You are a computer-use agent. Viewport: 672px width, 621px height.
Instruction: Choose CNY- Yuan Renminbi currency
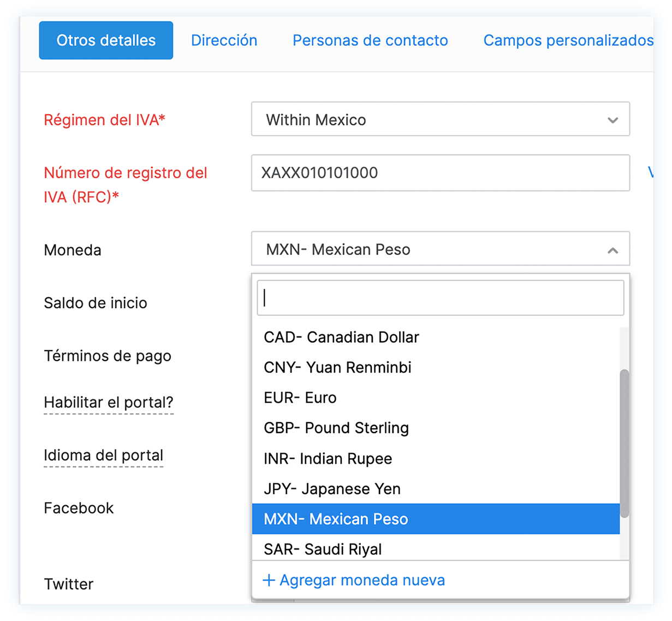pos(337,367)
